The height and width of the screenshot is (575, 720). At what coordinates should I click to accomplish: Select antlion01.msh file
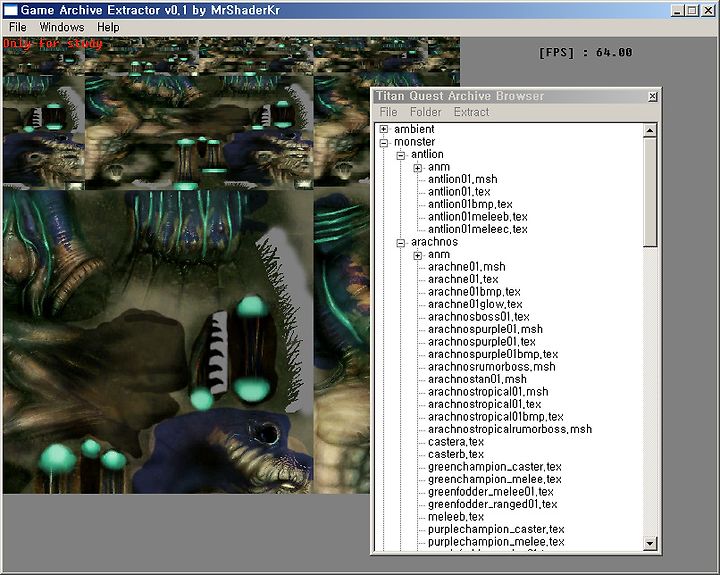(462, 179)
